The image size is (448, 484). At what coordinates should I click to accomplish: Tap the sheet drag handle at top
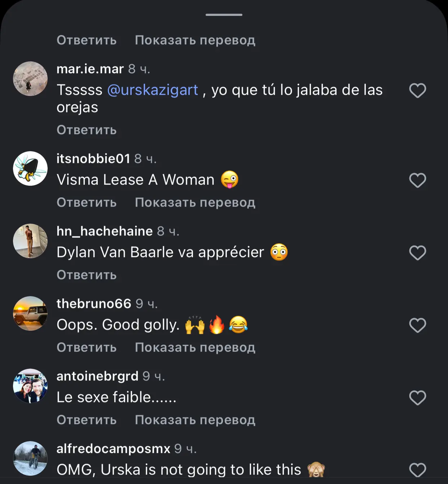pyautogui.click(x=224, y=15)
